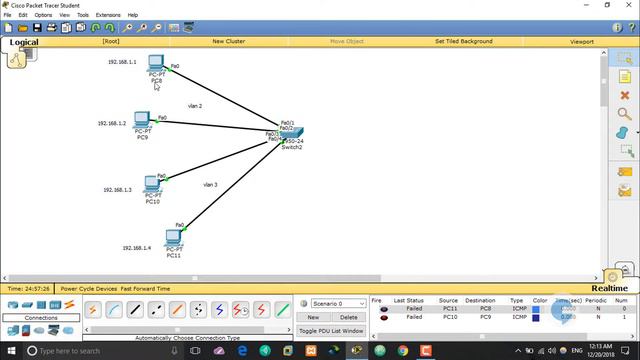640x360 pixels.
Task: Click the Redo green arrow icon
Action: point(110,28)
